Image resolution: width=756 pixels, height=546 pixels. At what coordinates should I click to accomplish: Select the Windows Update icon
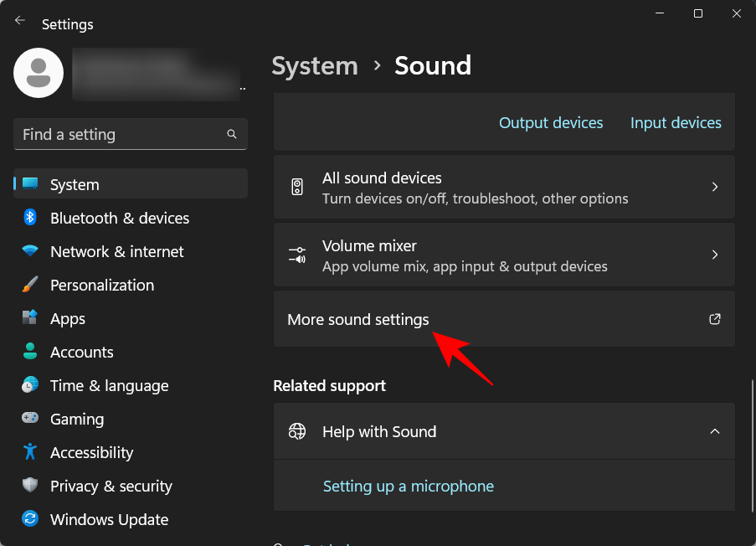point(30,519)
